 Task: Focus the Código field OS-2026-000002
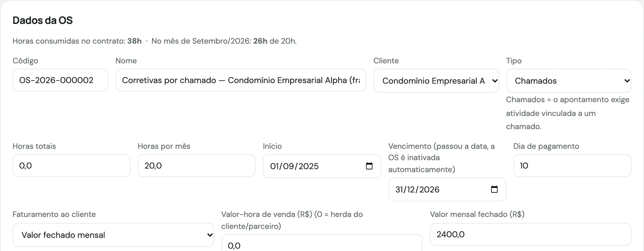(60, 80)
